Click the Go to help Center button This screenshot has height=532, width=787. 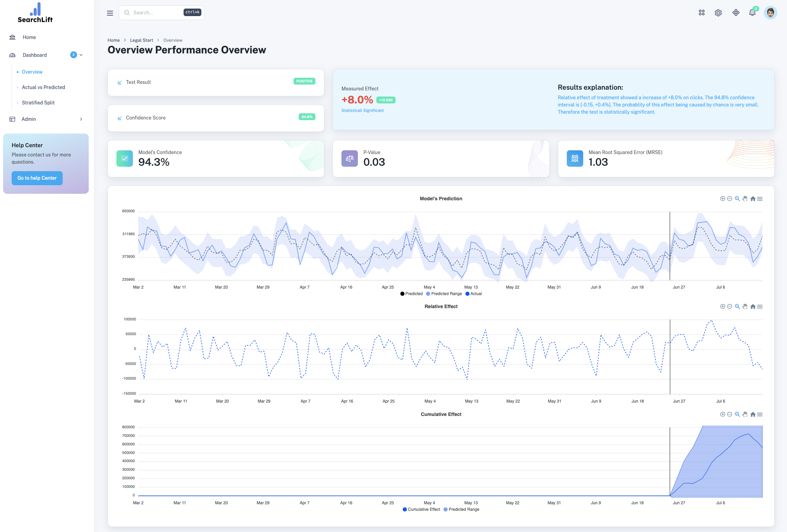coord(37,178)
